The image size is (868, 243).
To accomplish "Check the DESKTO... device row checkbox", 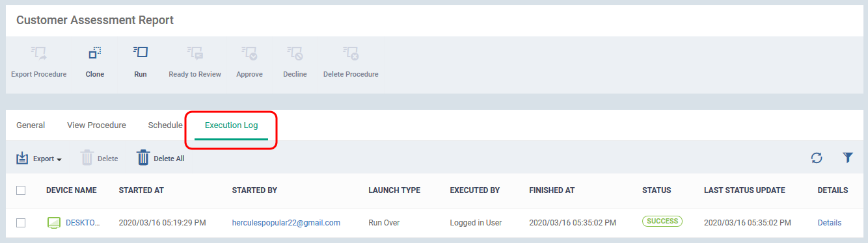I will (x=21, y=223).
